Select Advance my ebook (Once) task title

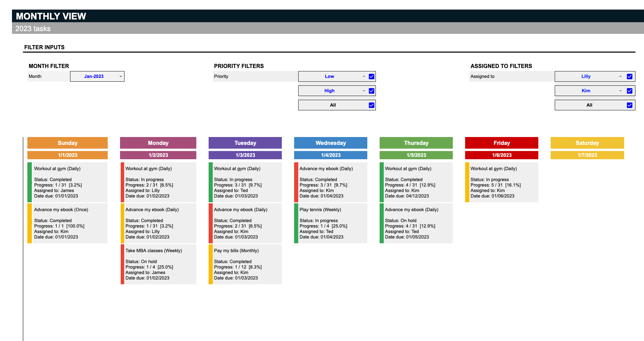(61, 209)
